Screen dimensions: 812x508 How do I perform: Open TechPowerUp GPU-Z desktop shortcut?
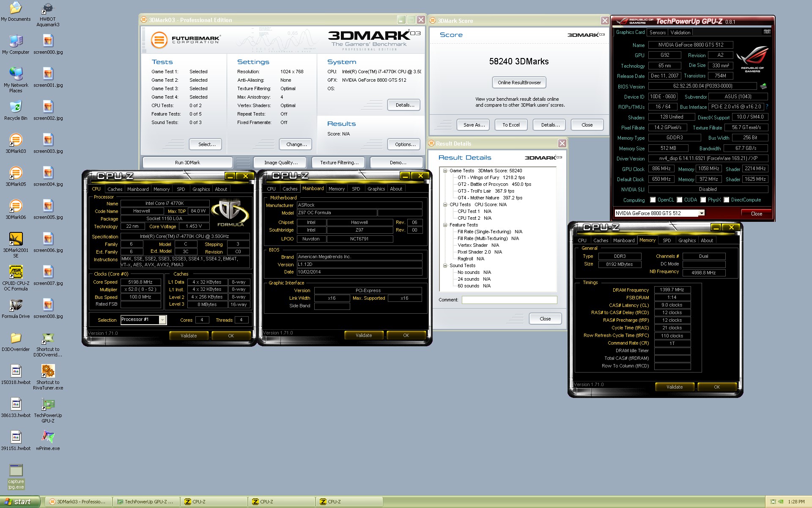tap(48, 410)
